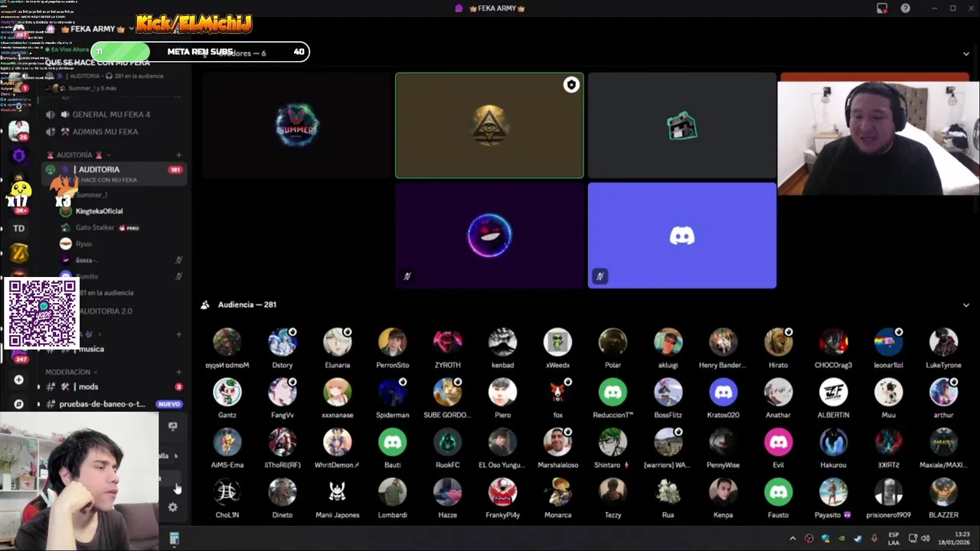Add a channel to the AUDITORÍA category

(x=178, y=155)
